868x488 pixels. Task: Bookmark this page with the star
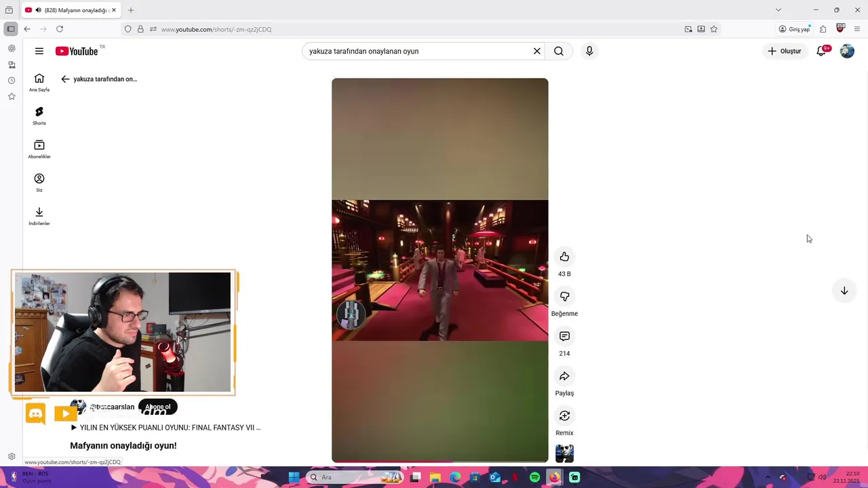(714, 29)
